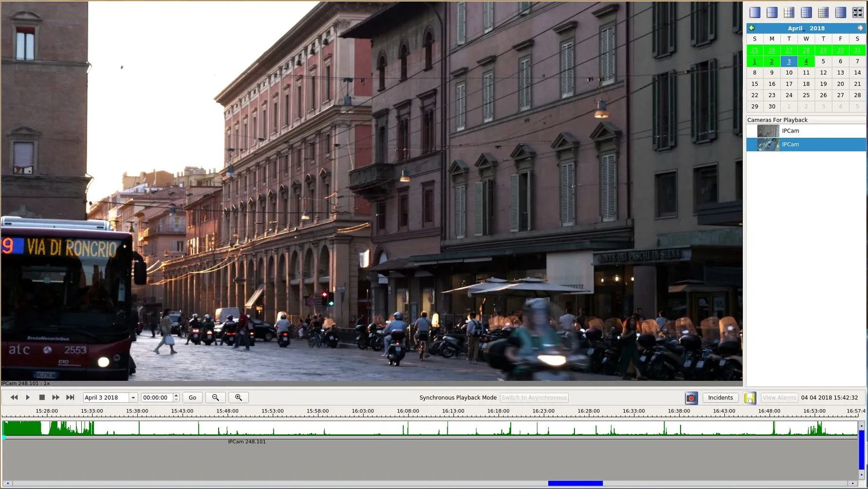The height and width of the screenshot is (489, 868).
Task: Open the fullscreen layout icon
Action: [x=857, y=13]
